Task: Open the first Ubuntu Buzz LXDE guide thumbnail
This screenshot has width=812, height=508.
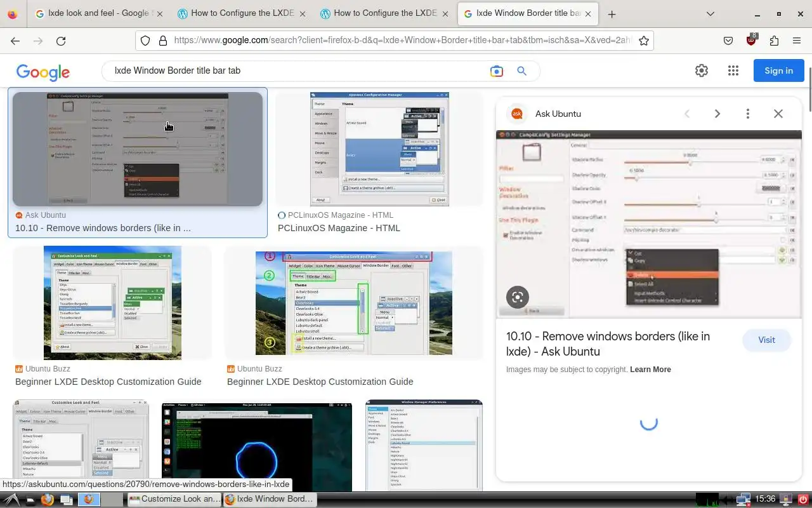Action: [x=112, y=303]
